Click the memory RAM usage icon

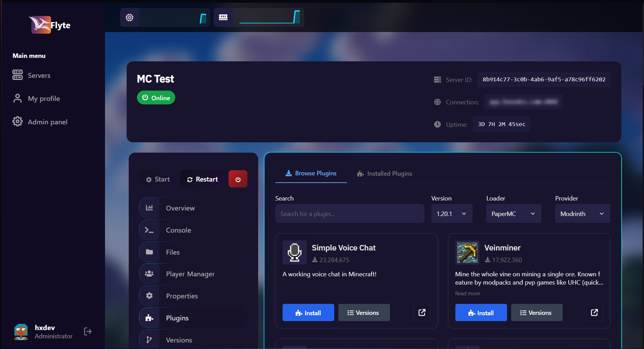coord(223,18)
